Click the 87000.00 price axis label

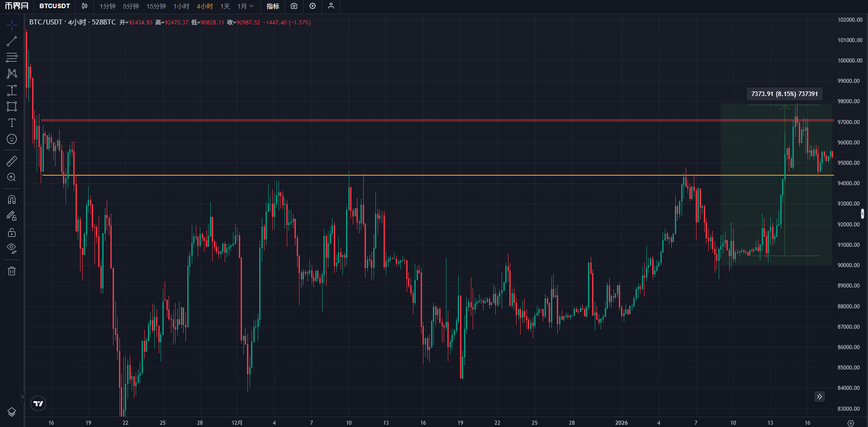coord(849,327)
